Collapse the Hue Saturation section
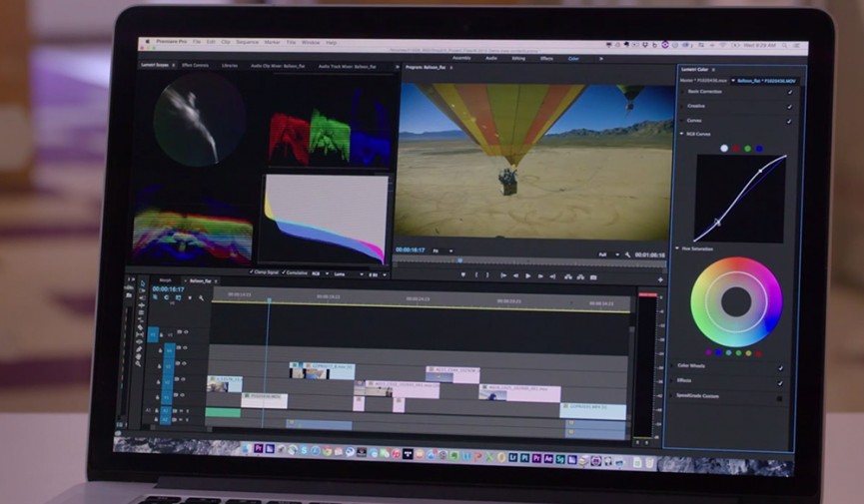Screen dimensions: 864x504 (x=677, y=249)
